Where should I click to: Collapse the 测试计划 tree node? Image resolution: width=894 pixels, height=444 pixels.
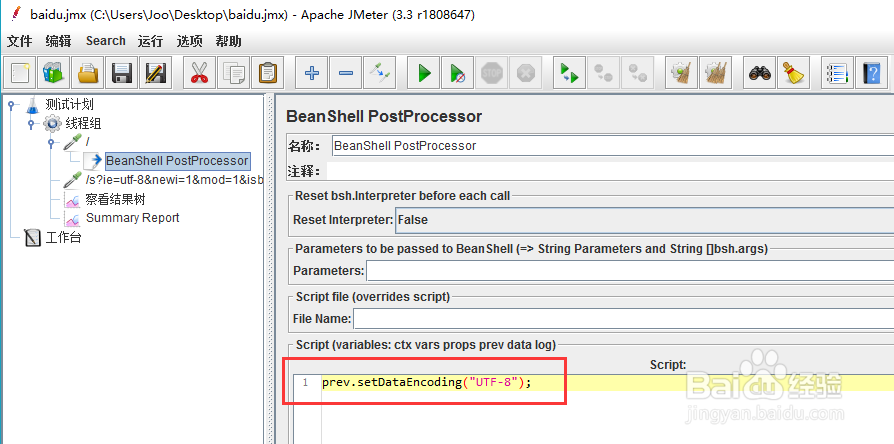pos(11,104)
